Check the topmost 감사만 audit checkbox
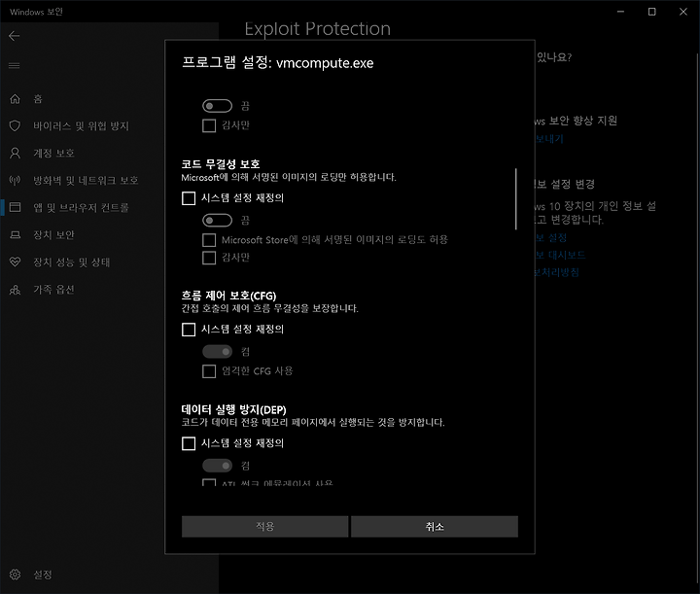Viewport: 700px width, 594px height. point(209,125)
